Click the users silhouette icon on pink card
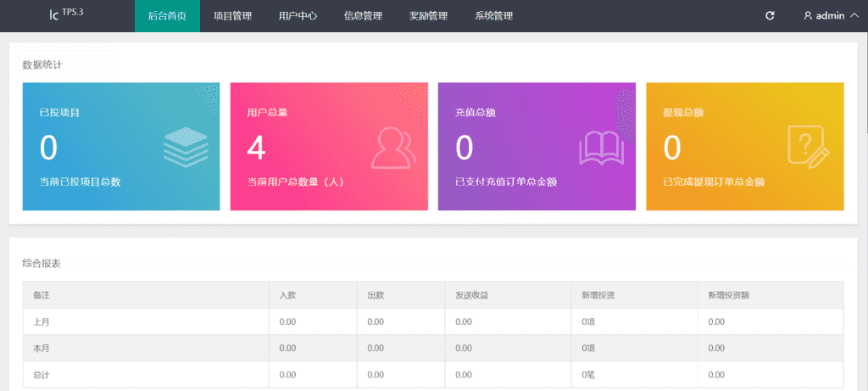 coord(393,148)
